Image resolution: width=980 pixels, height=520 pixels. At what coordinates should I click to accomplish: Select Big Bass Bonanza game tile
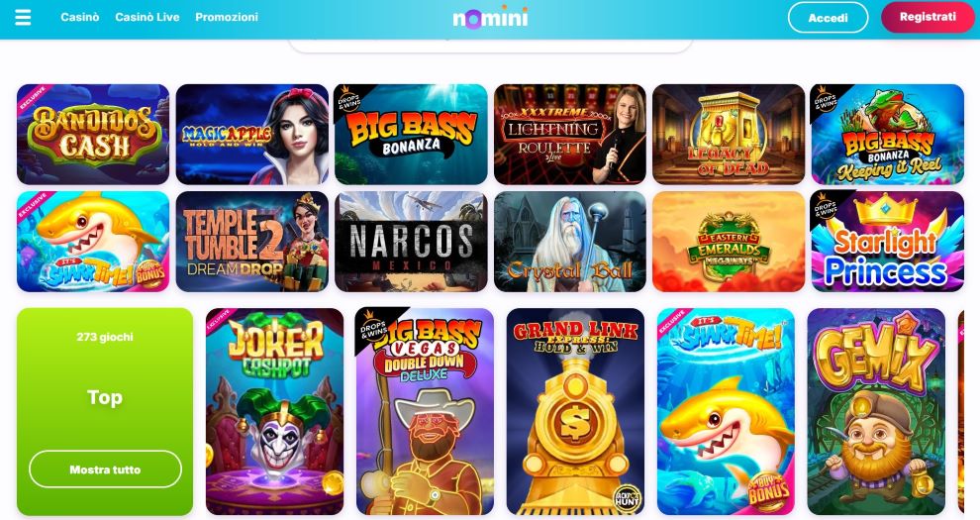point(411,135)
